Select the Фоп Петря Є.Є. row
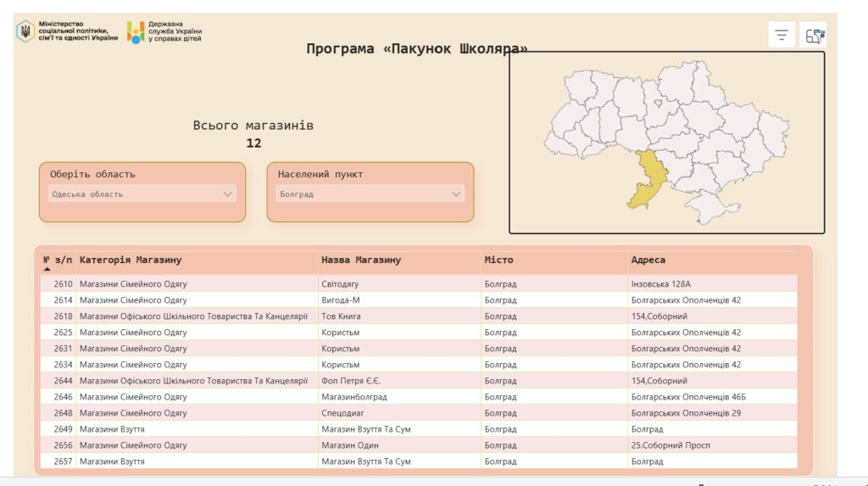Viewport: 868px width, 486px height. pos(349,381)
